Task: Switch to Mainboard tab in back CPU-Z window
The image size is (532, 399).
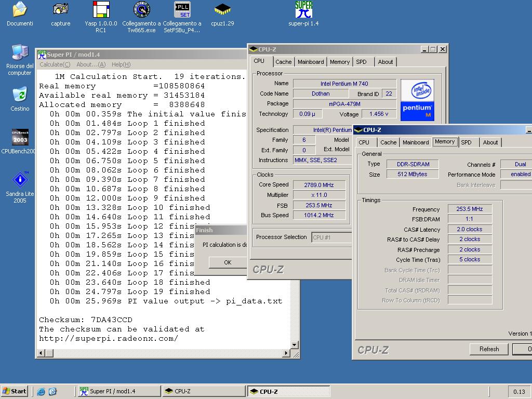Action: click(311, 62)
